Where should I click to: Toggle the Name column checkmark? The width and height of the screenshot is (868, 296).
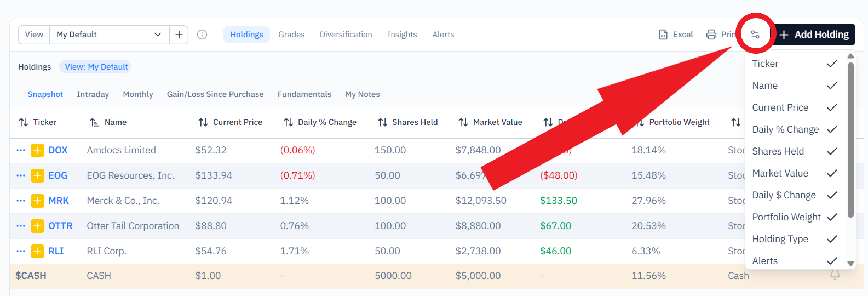[x=832, y=86]
